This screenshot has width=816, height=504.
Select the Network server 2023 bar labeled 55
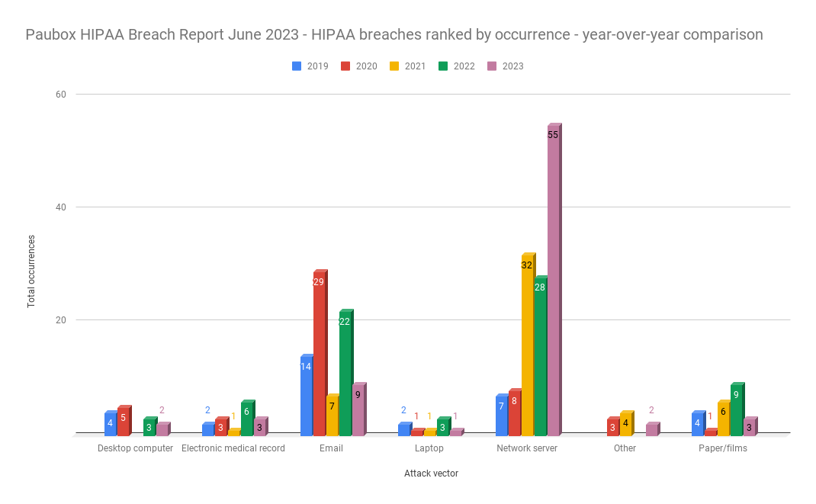point(553,282)
